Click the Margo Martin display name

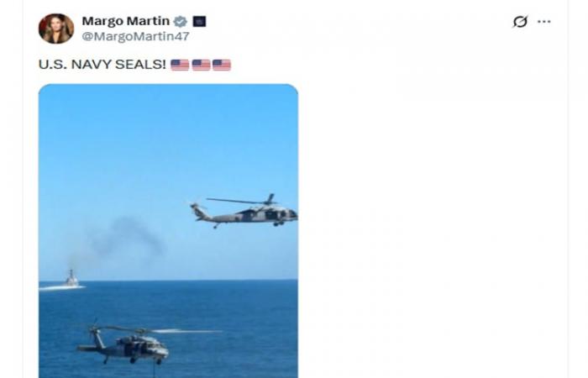[126, 21]
